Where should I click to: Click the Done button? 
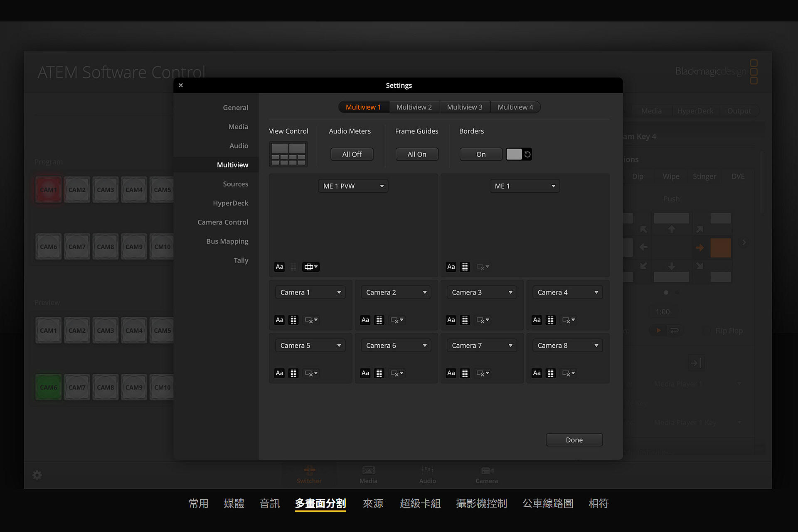point(574,440)
